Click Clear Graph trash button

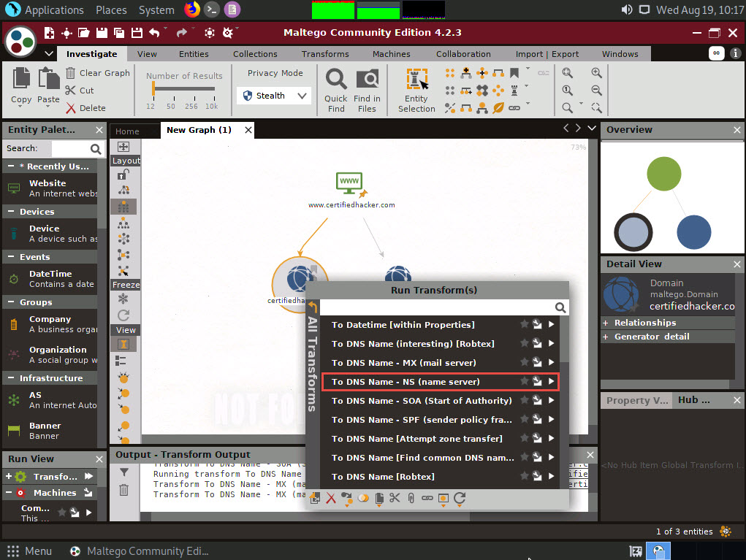coord(97,73)
